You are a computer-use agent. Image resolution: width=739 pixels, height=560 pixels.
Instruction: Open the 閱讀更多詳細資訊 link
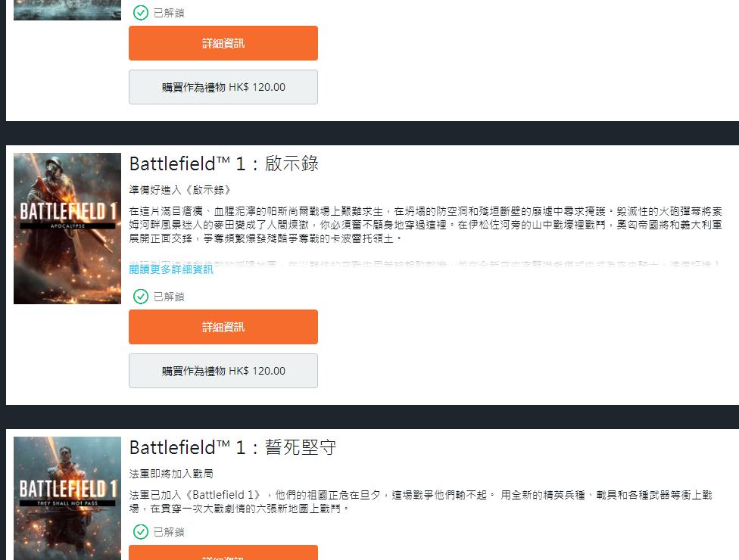pyautogui.click(x=171, y=269)
